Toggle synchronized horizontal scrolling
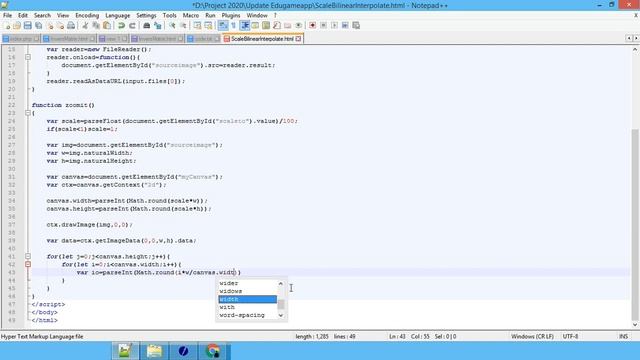The image size is (640, 360). point(208,25)
